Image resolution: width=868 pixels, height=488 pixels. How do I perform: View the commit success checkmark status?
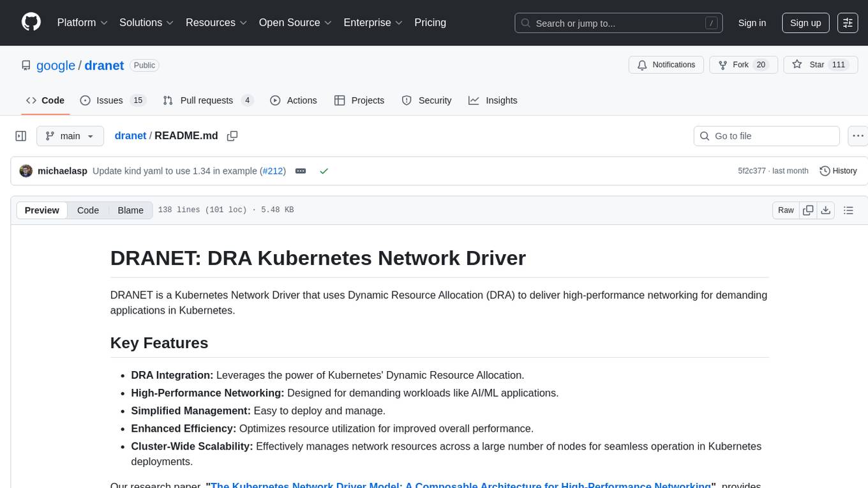pyautogui.click(x=324, y=171)
